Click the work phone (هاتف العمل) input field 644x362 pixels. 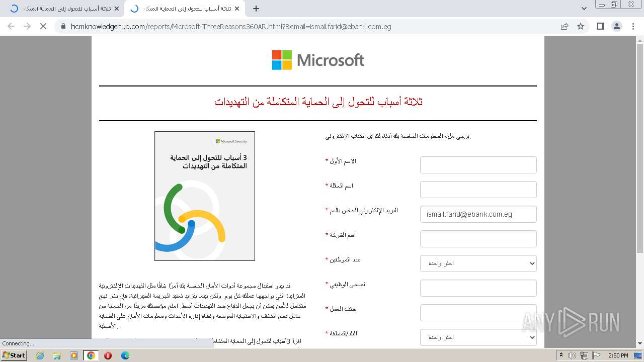pyautogui.click(x=478, y=313)
